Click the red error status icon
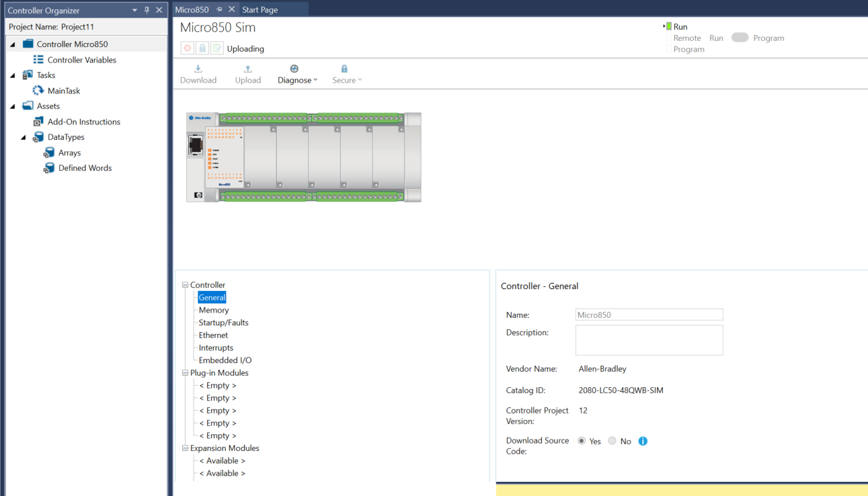Image resolution: width=868 pixels, height=496 pixels. (188, 48)
